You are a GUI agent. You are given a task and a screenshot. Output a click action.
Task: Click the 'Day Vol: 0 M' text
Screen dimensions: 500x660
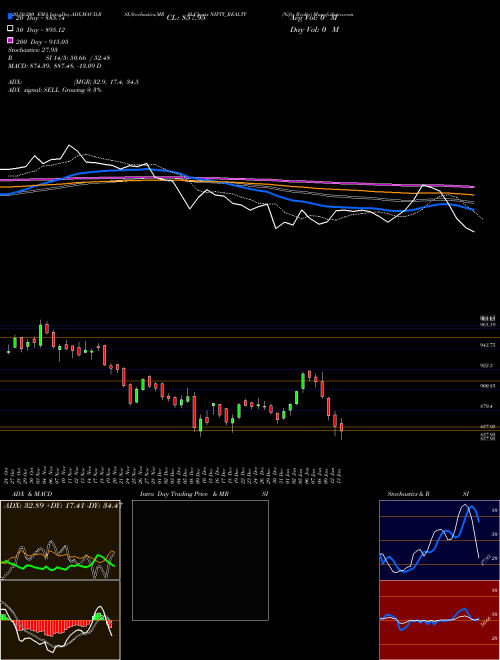[x=314, y=30]
